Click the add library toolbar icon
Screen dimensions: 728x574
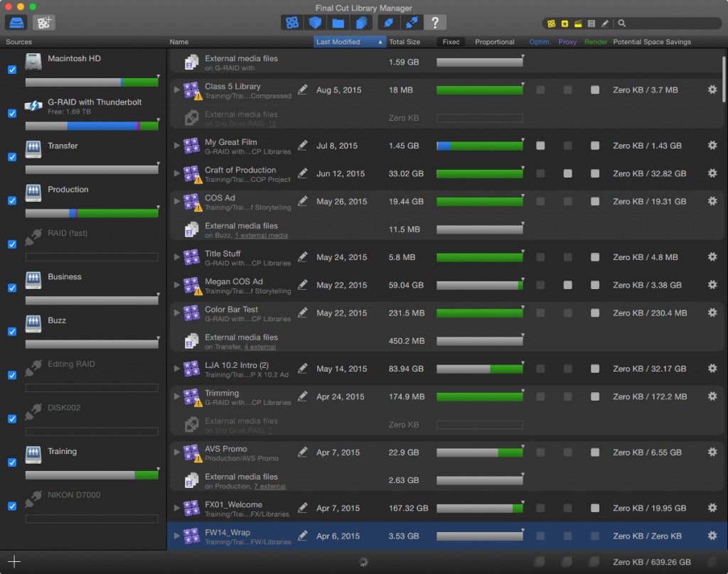(43, 22)
